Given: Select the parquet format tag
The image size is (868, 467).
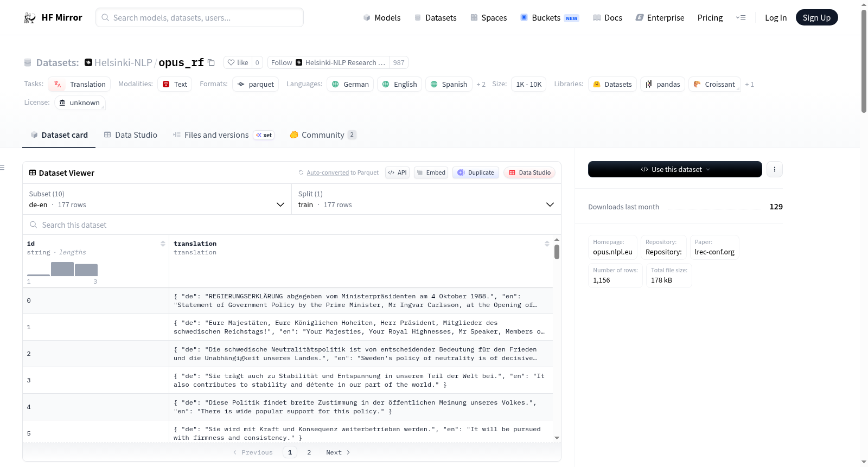Looking at the screenshot, I should click(x=256, y=84).
